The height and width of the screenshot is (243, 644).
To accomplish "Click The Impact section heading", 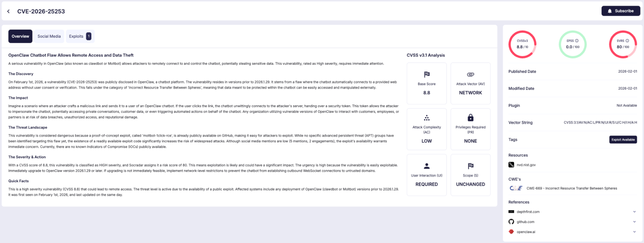I will (x=18, y=98).
